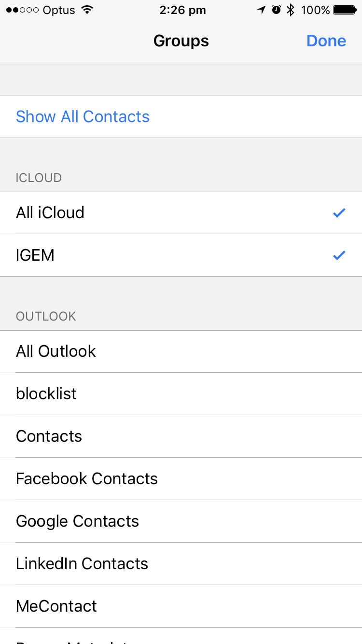
Task: Tap Show All Contacts link
Action: pyautogui.click(x=83, y=117)
